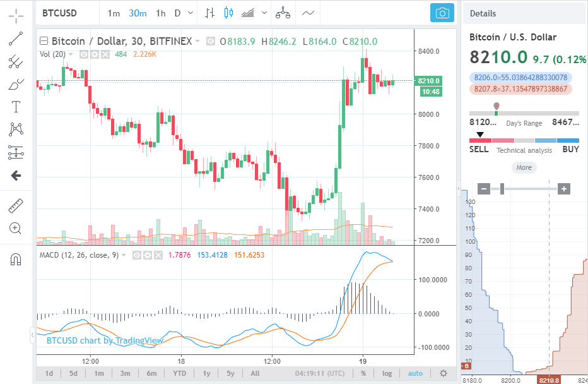
Task: Select the trend line drawing tool
Action: click(16, 39)
